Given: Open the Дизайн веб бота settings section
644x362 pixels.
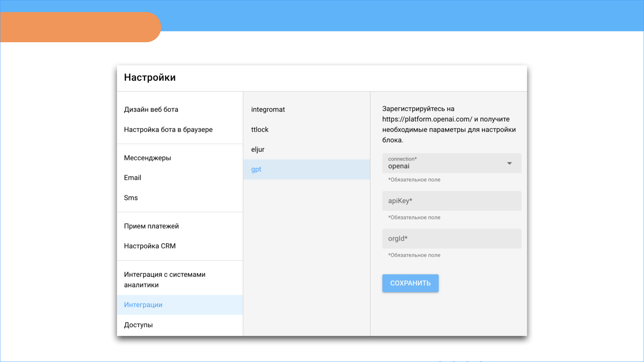Looking at the screenshot, I should (180, 110).
